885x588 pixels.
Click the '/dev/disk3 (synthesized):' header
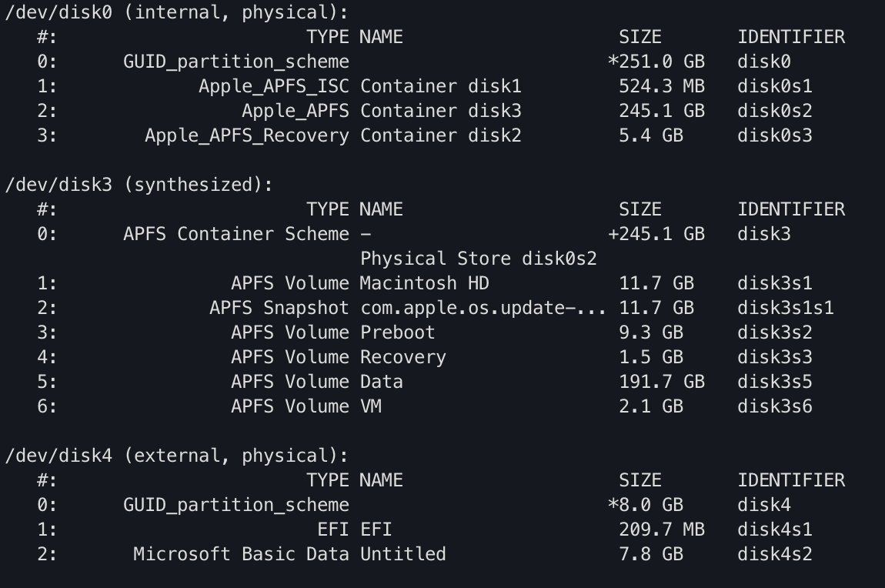139,185
